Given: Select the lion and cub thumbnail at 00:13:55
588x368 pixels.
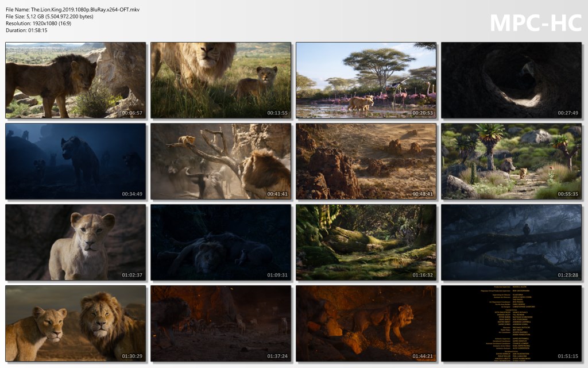Looking at the screenshot, I should point(221,80).
